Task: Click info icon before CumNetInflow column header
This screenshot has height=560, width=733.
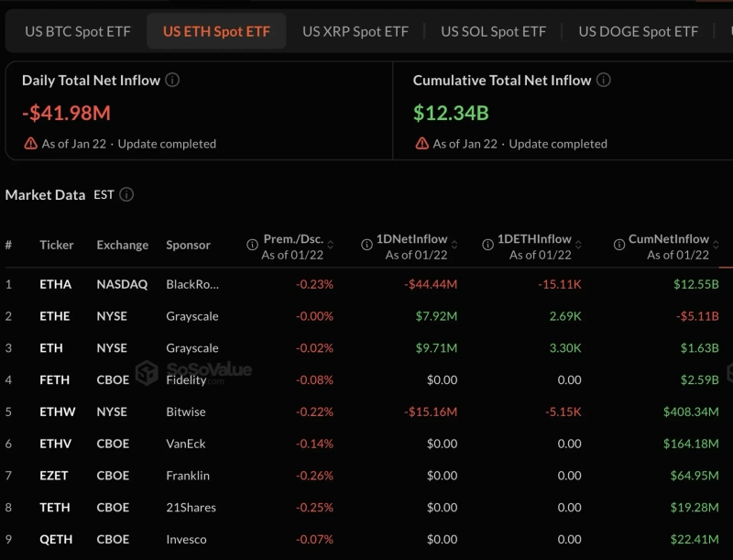Action: (618, 246)
